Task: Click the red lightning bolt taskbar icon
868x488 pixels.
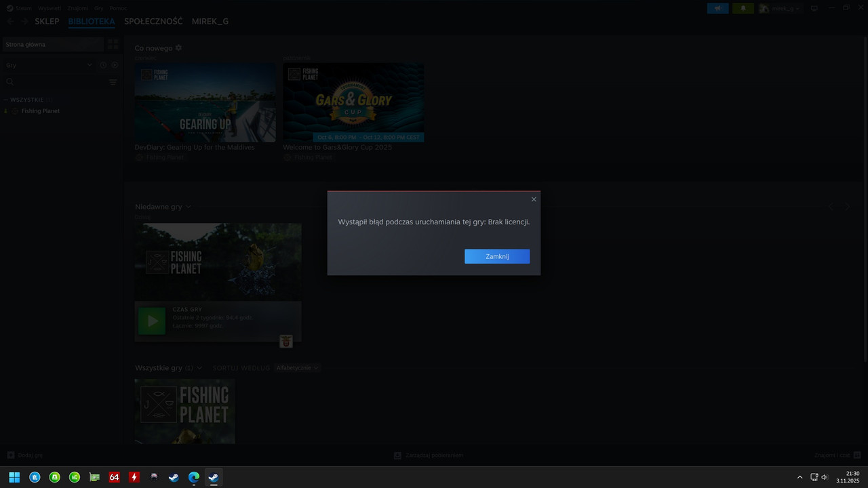Action: tap(134, 477)
